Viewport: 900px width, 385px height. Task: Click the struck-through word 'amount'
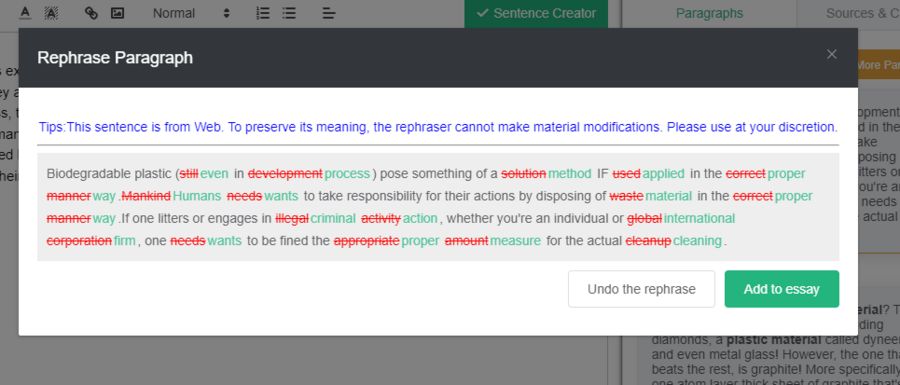467,241
